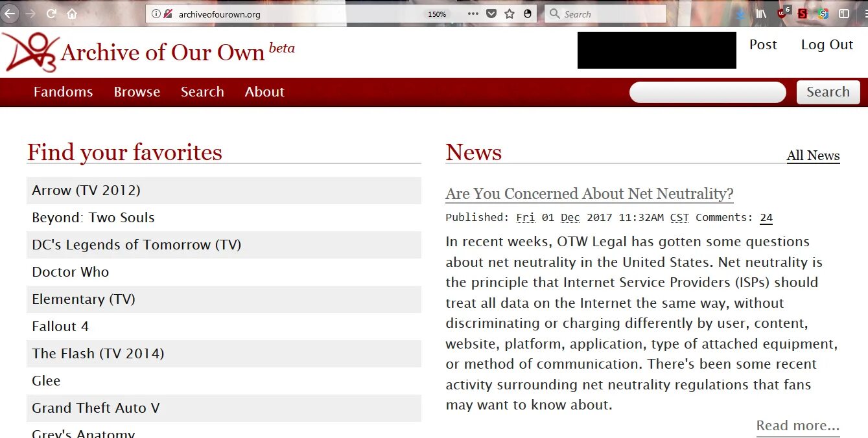Save page to Pocket icon
The height and width of the screenshot is (438, 868).
[491, 14]
